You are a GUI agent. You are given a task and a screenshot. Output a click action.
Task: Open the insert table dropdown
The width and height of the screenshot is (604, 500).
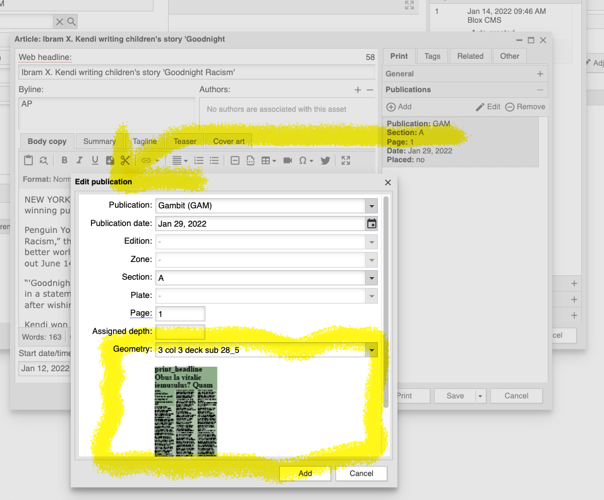point(268,160)
